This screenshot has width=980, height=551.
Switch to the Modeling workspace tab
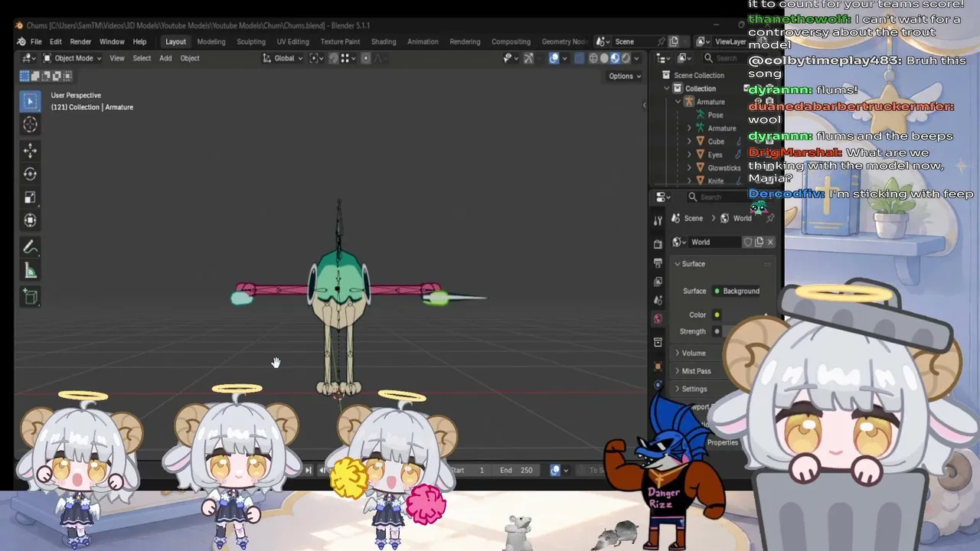click(211, 41)
